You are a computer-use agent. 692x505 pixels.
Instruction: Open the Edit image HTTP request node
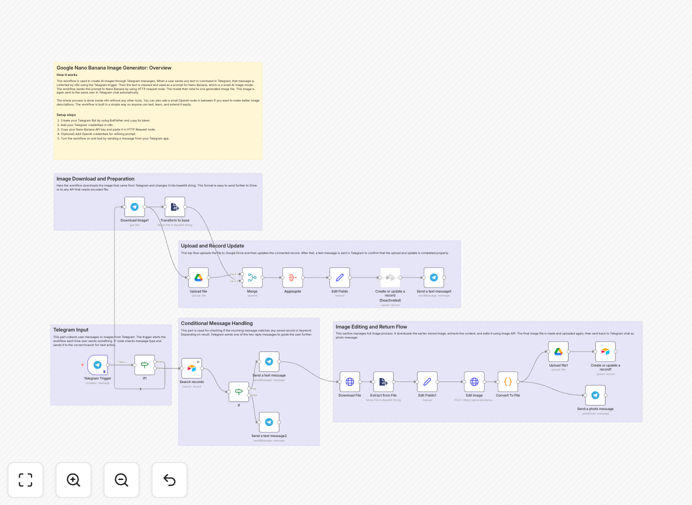pyautogui.click(x=474, y=382)
